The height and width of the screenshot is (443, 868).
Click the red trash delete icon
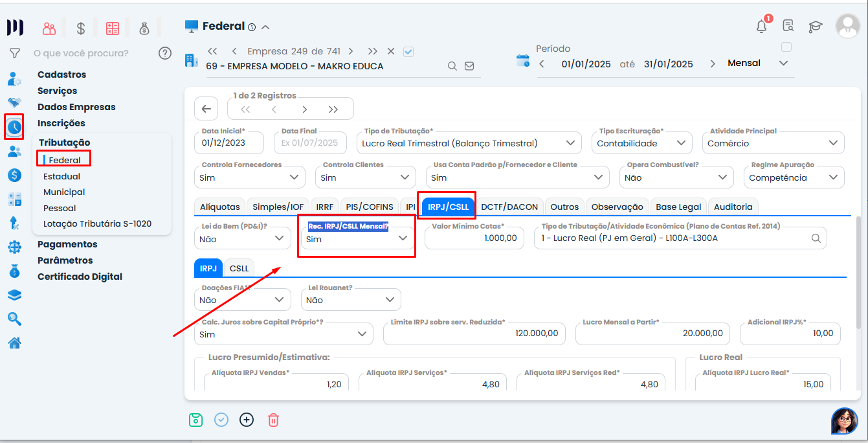[273, 420]
